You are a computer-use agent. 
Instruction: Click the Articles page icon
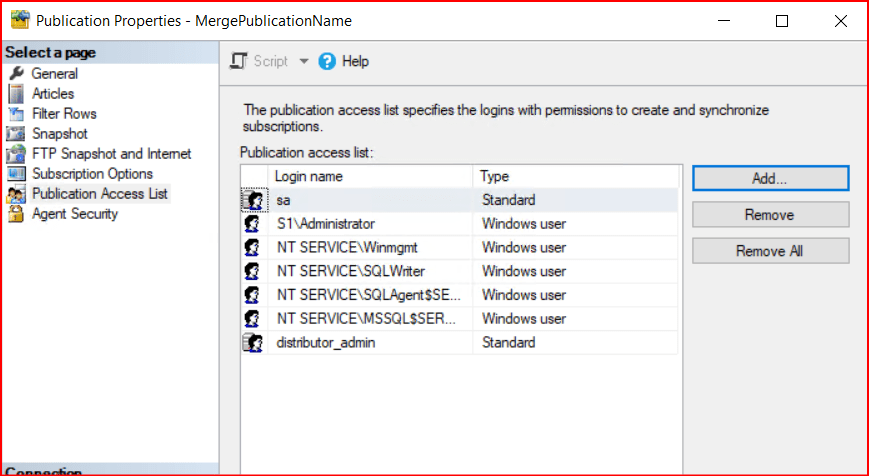click(15, 94)
